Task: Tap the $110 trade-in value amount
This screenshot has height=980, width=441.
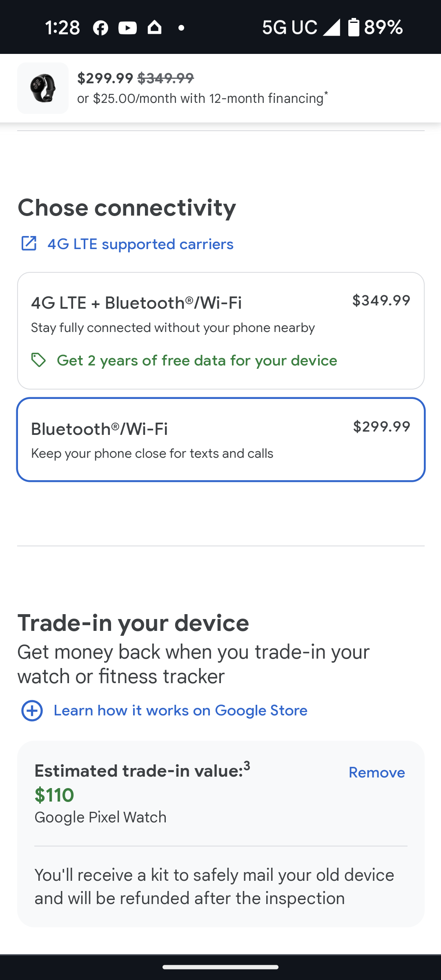Action: (x=54, y=795)
